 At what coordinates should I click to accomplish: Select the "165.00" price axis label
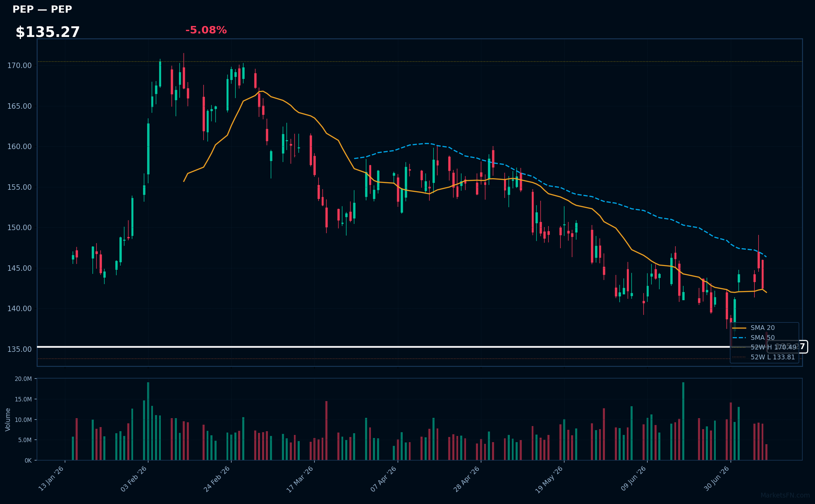20,106
